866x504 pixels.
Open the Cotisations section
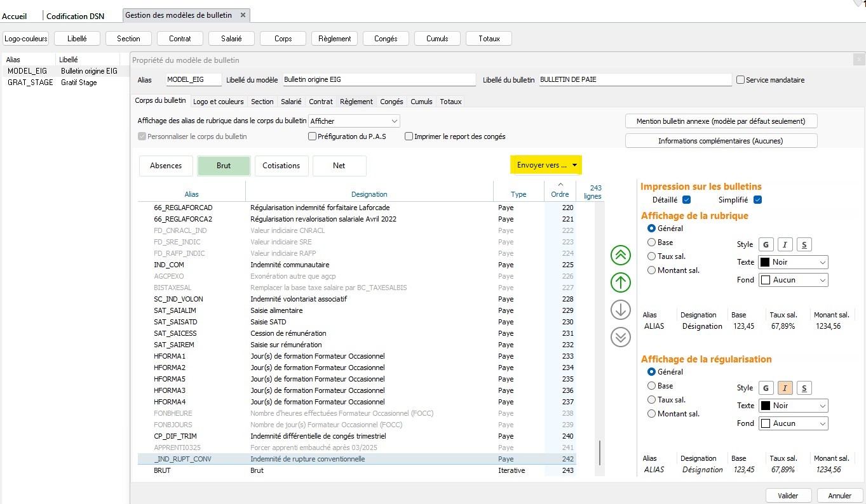[x=281, y=166]
